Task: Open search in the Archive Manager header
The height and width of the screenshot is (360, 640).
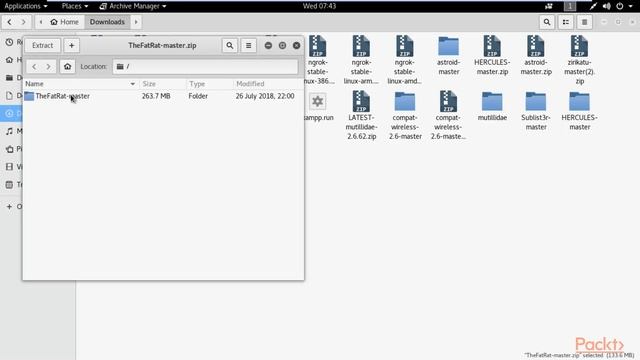Action: 230,45
